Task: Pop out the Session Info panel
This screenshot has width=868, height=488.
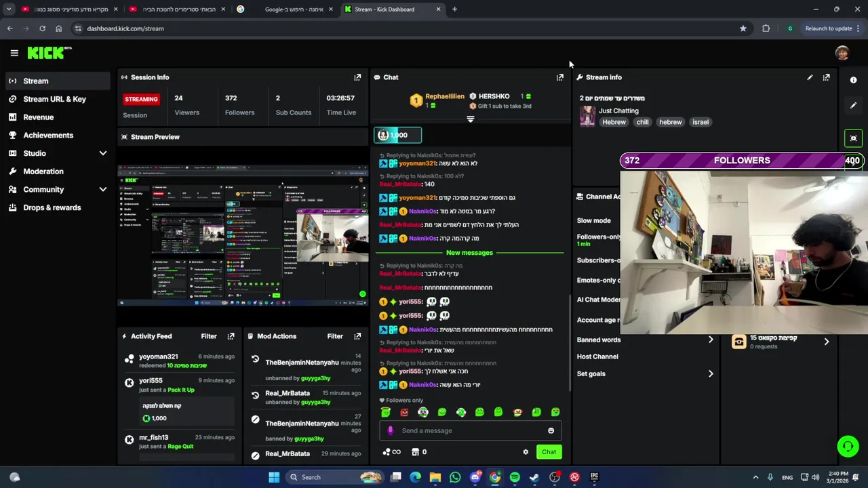Action: [x=357, y=77]
